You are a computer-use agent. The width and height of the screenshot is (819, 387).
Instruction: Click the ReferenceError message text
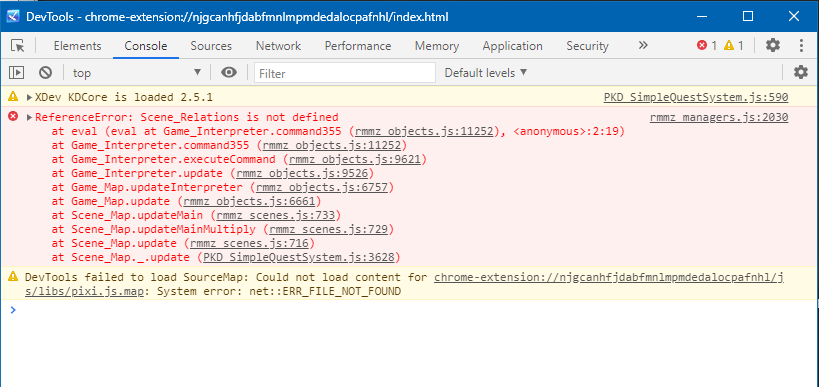click(x=187, y=117)
